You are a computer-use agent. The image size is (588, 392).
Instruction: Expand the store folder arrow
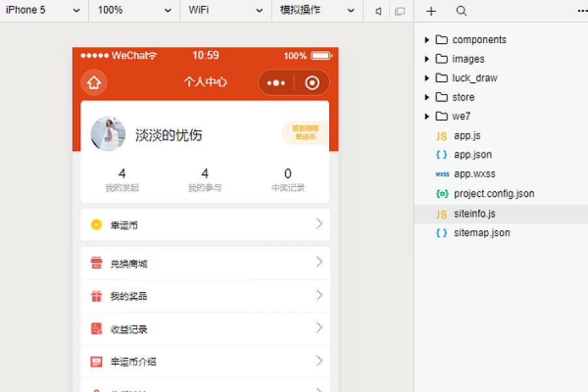click(427, 97)
